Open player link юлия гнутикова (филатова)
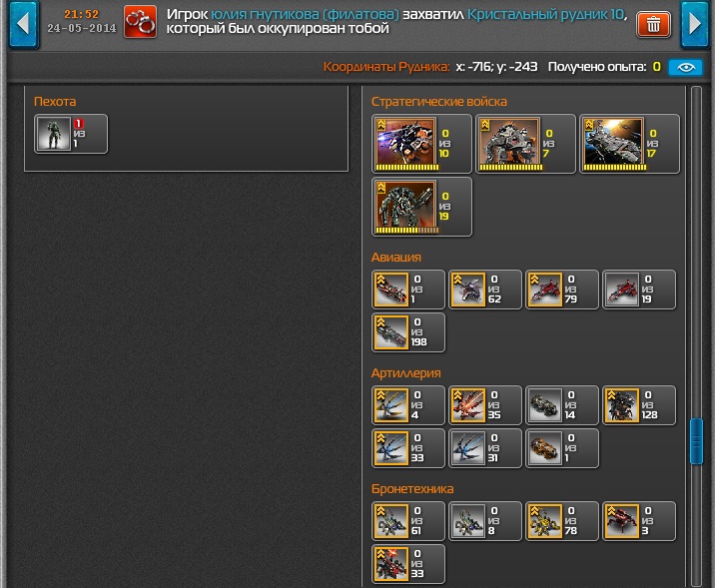 305,14
